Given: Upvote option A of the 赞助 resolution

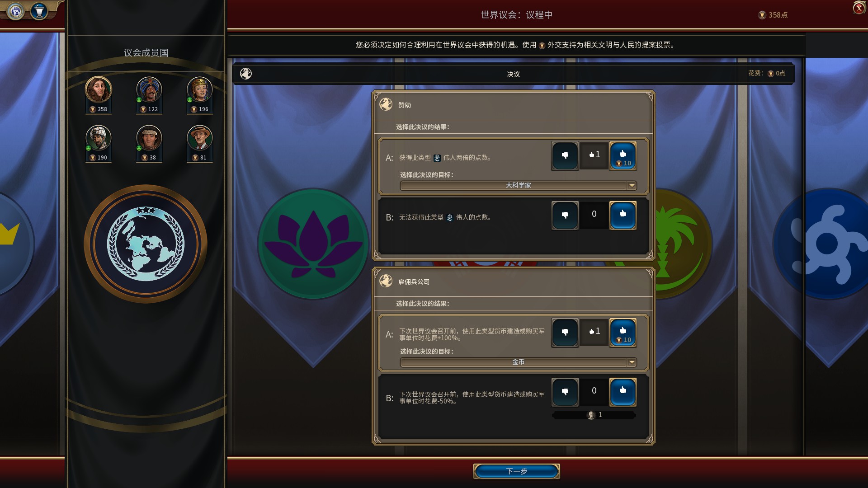Looking at the screenshot, I should coord(623,156).
